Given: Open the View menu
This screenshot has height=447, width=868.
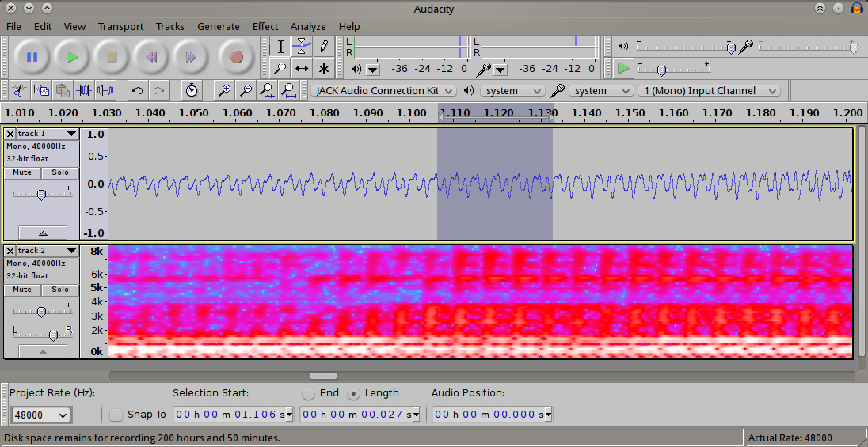Looking at the screenshot, I should (74, 27).
